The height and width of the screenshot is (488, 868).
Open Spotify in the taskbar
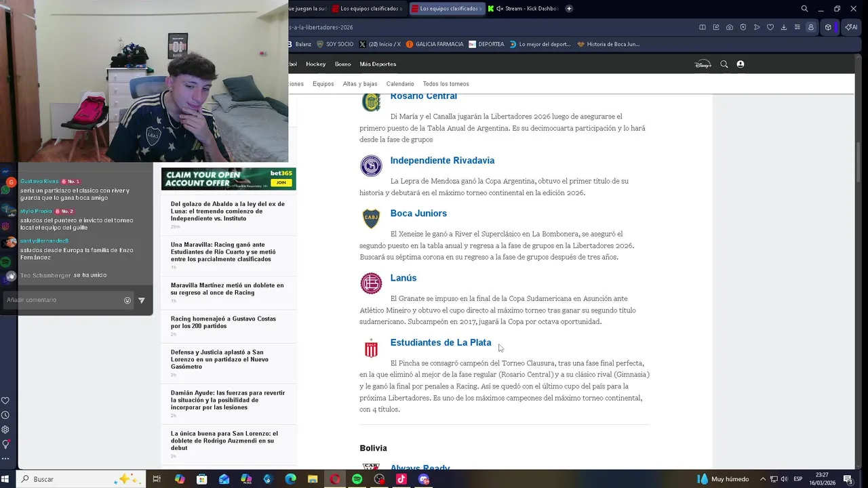point(357,479)
